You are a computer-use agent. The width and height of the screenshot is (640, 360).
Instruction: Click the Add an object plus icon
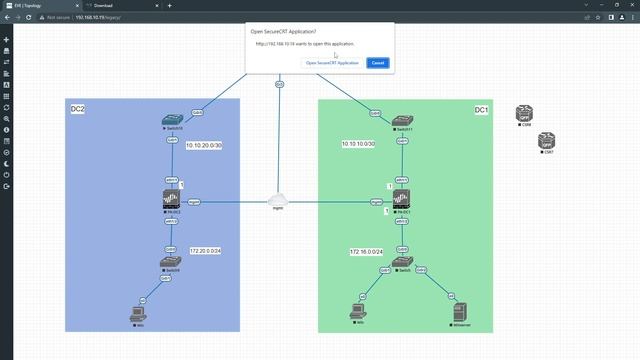pos(6,40)
